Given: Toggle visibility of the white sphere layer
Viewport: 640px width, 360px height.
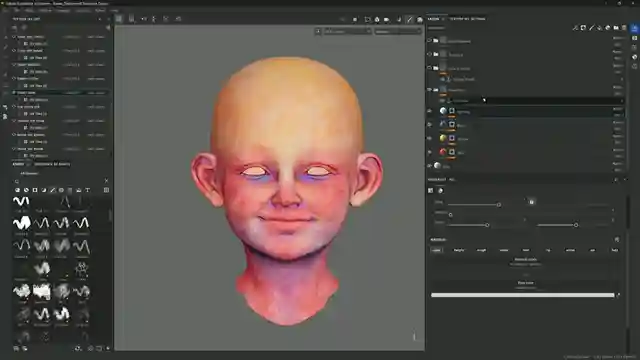Looking at the screenshot, I should pyautogui.click(x=429, y=111).
